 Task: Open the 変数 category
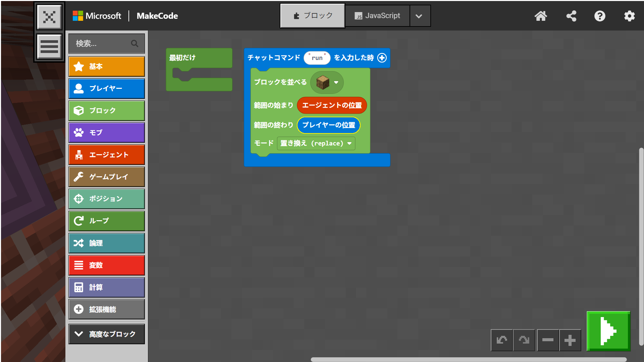tap(107, 265)
